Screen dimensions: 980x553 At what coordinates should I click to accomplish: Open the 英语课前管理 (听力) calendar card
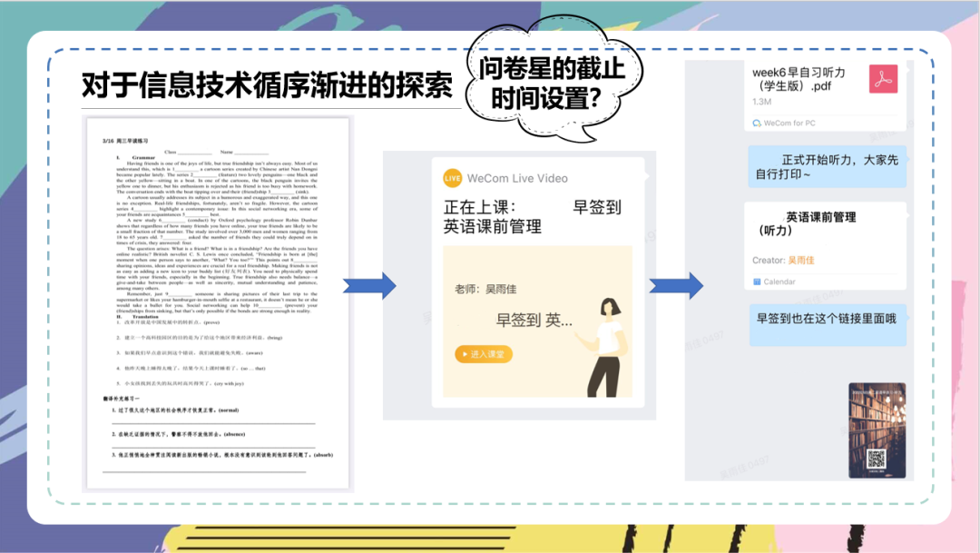[825, 246]
